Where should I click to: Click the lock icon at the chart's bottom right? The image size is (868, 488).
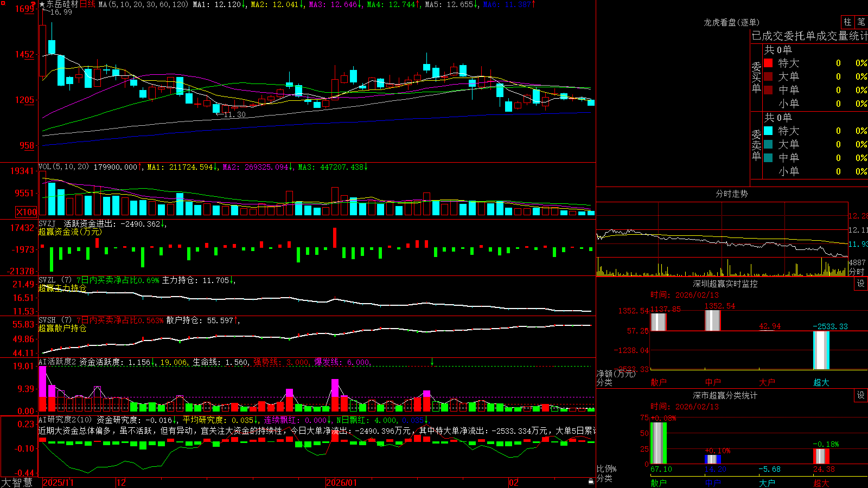(591, 481)
